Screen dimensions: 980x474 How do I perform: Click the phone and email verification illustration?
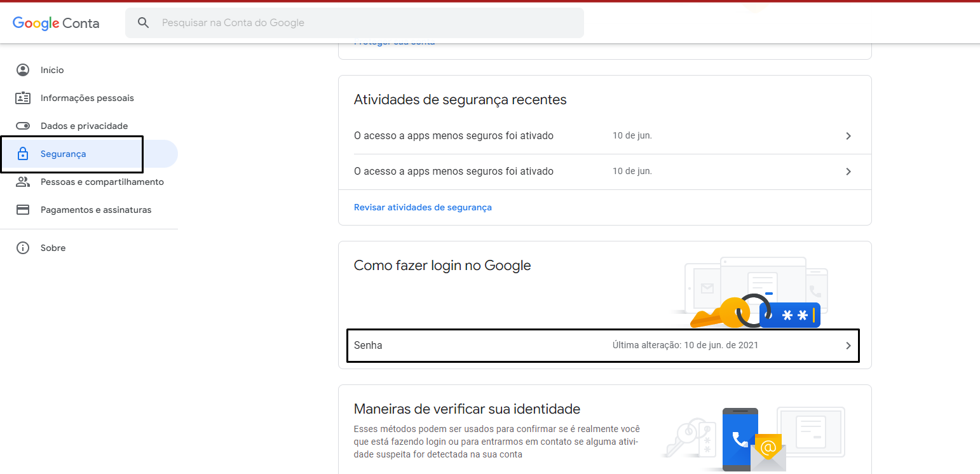click(754, 440)
